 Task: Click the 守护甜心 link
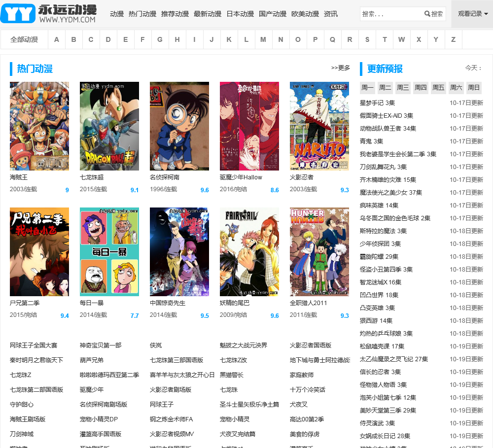(x=22, y=405)
